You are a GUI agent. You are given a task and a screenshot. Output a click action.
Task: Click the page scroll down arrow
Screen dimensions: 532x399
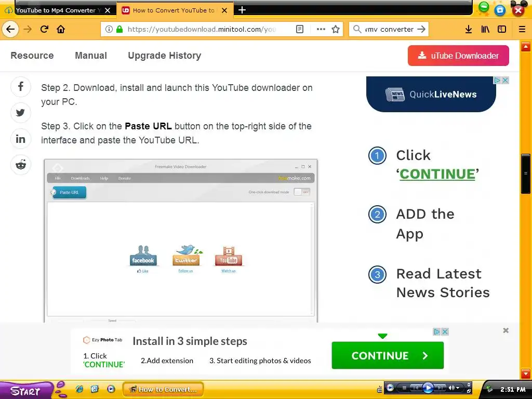coord(526,374)
